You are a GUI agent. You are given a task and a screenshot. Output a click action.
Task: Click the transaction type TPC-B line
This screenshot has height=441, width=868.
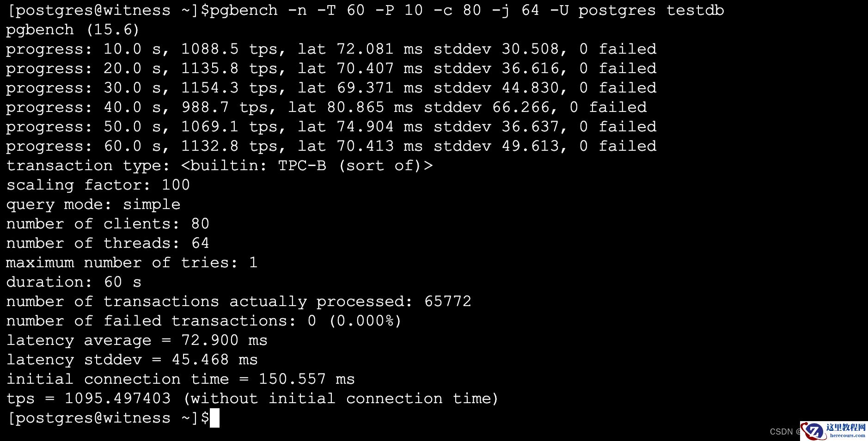tap(219, 166)
